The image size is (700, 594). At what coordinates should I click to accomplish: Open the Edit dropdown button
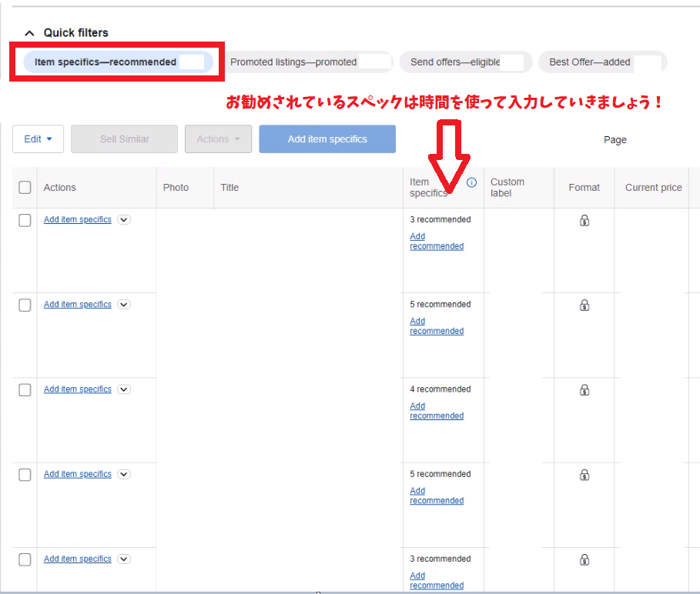(x=38, y=139)
